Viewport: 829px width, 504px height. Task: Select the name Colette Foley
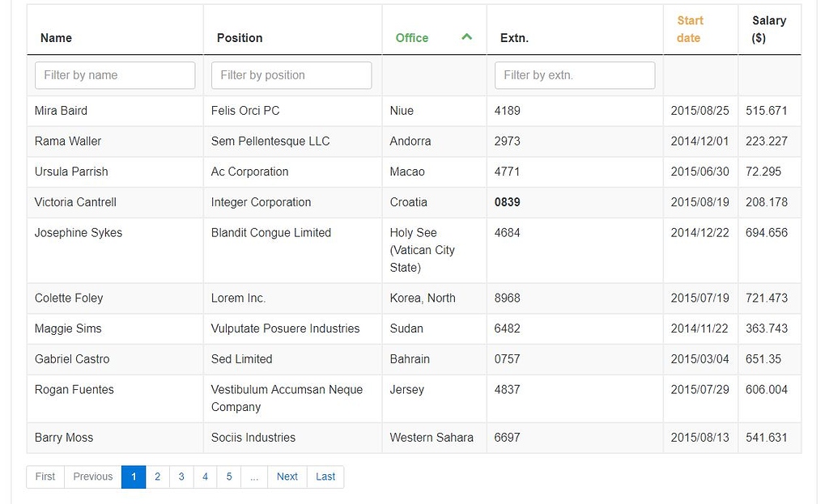[x=69, y=298]
